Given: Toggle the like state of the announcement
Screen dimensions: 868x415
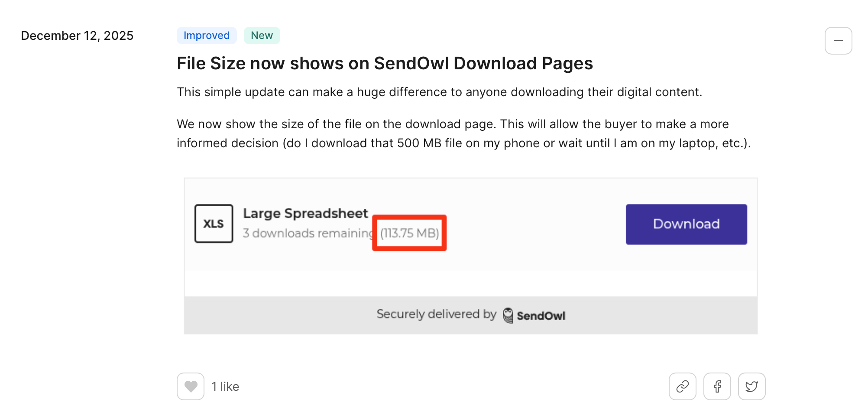Looking at the screenshot, I should tap(190, 386).
